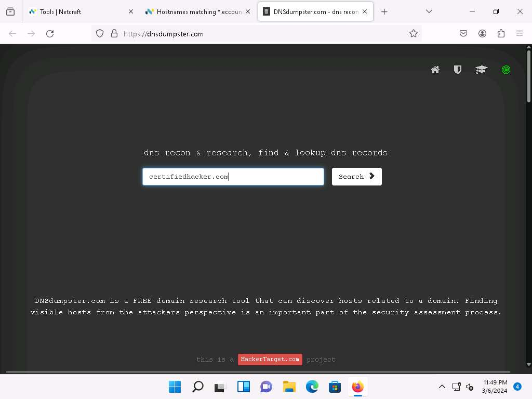Open Firefox extensions puzzle icon

click(501, 33)
